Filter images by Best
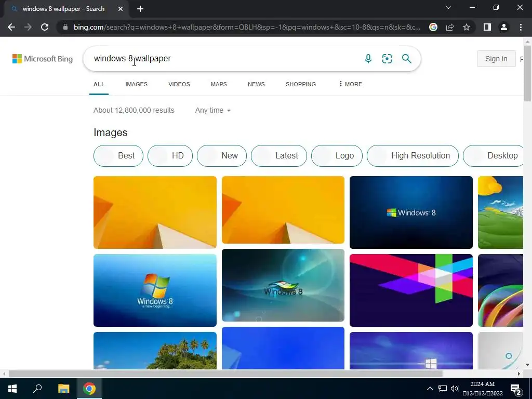Image resolution: width=532 pixels, height=399 pixels. (x=118, y=156)
